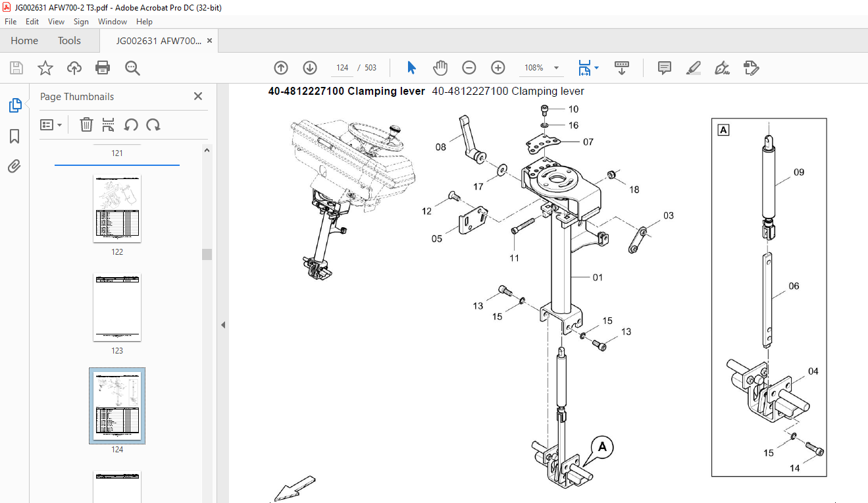Open the View menu
This screenshot has height=503, width=868.
(56, 22)
